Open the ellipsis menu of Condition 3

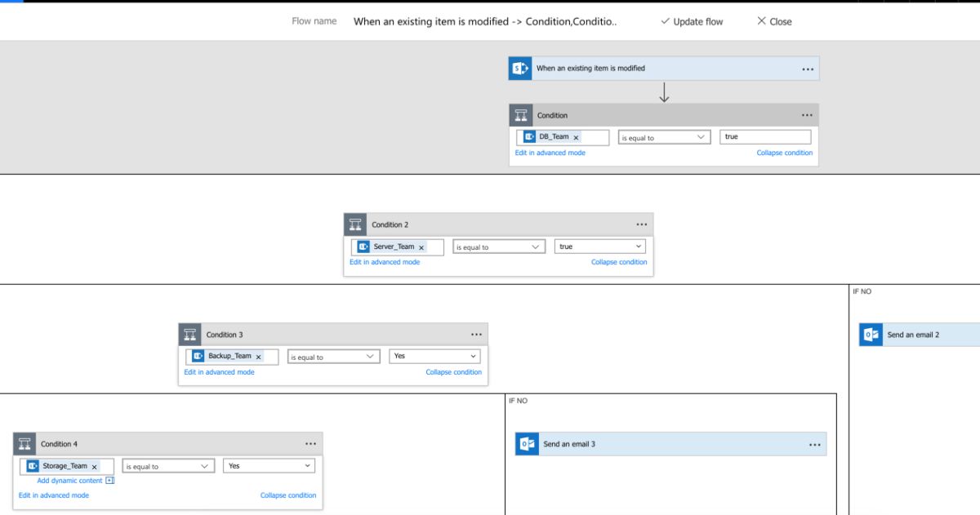(x=477, y=335)
